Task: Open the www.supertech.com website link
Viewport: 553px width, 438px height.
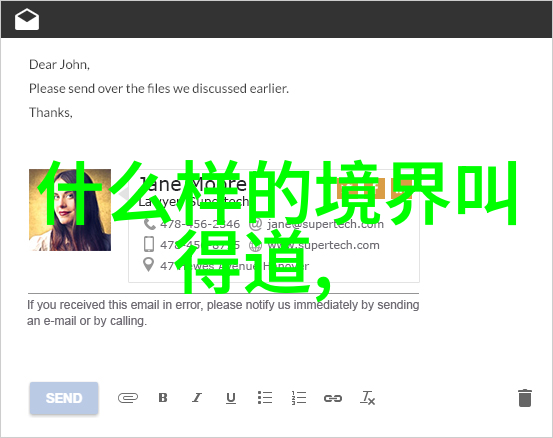Action: pyautogui.click(x=323, y=245)
